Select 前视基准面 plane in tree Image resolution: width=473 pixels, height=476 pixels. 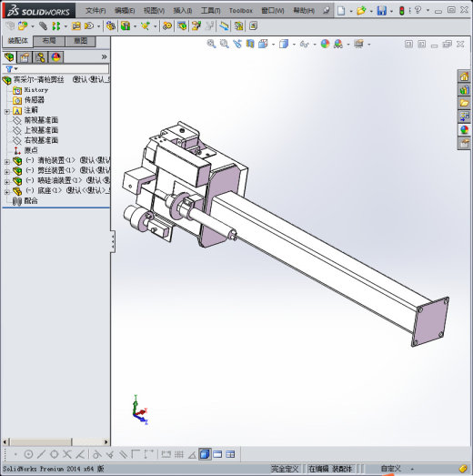click(x=41, y=120)
